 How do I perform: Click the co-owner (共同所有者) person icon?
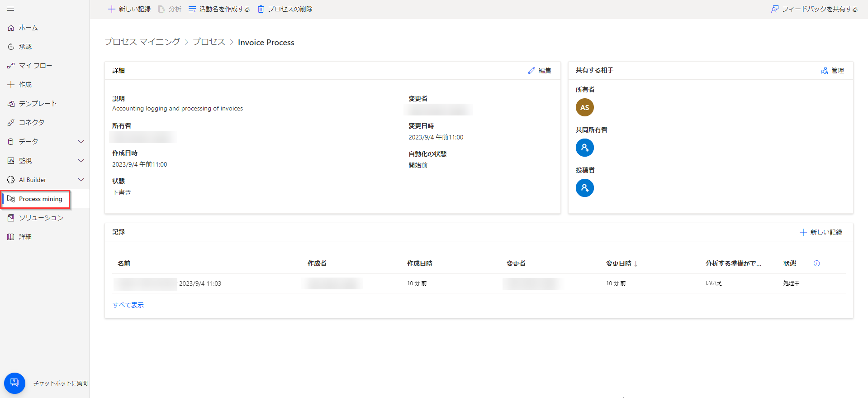(x=584, y=148)
